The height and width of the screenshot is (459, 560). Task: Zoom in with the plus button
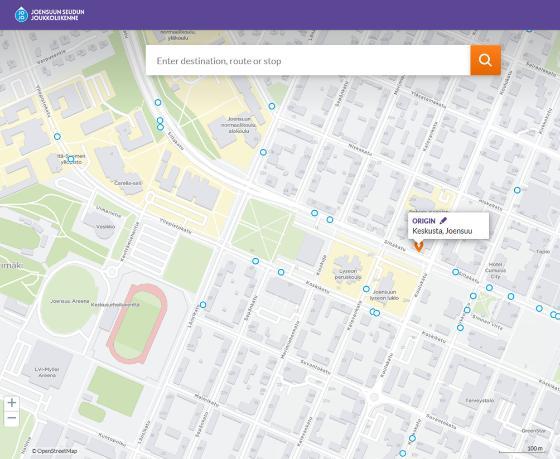pyautogui.click(x=11, y=403)
